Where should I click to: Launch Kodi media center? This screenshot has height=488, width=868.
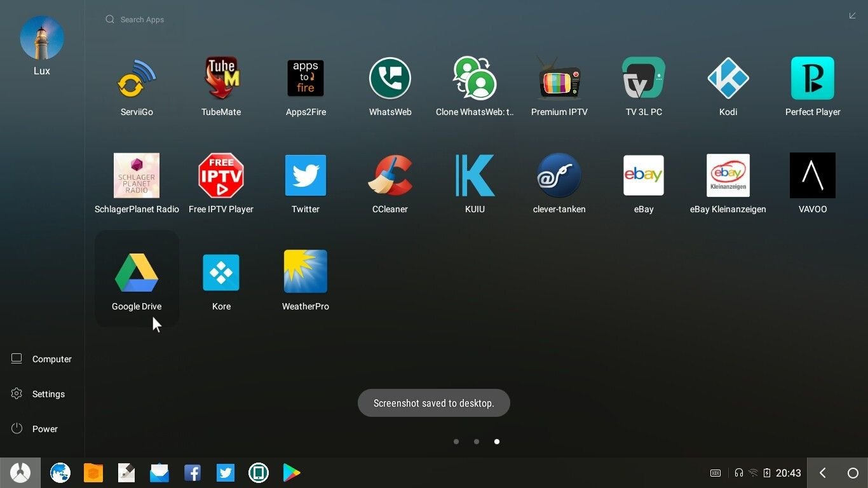(x=728, y=79)
